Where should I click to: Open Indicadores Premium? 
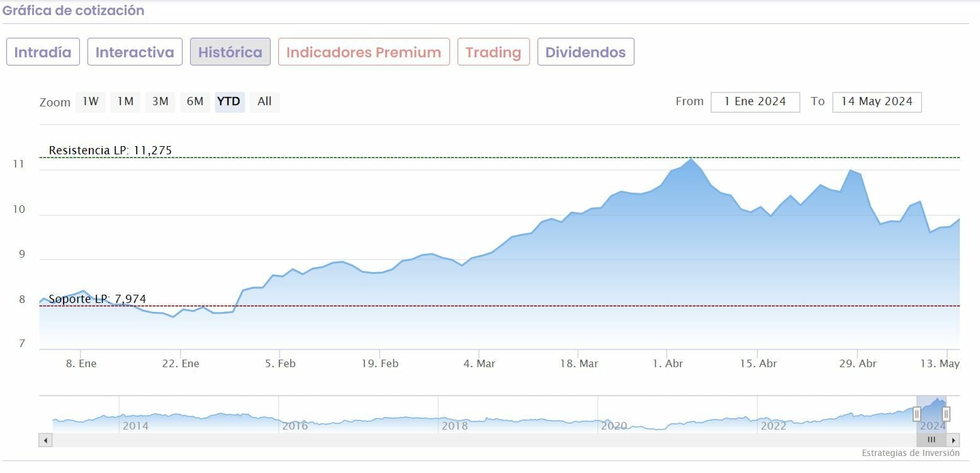tap(364, 52)
